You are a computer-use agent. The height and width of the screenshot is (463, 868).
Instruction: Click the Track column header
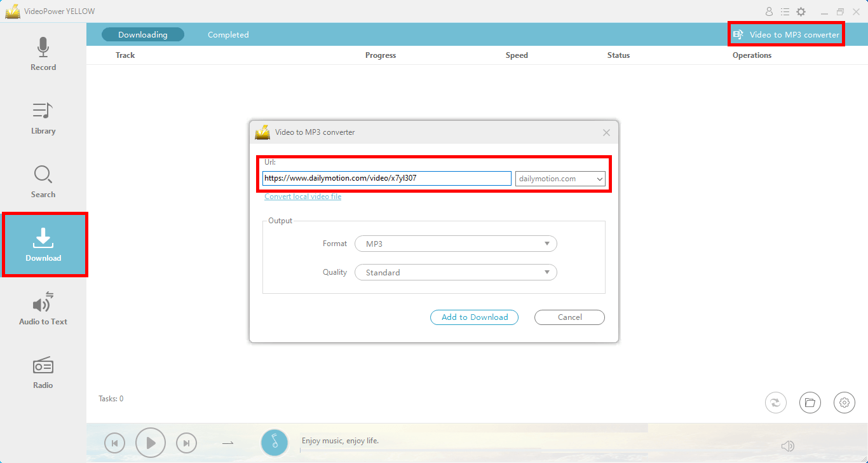click(x=125, y=55)
